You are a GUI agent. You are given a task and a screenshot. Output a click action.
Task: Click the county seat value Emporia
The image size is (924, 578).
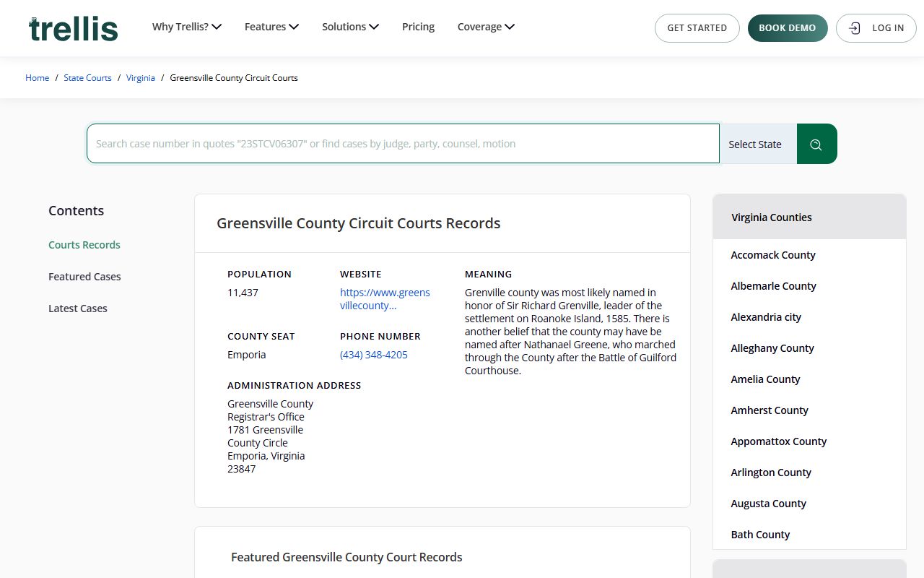pyautogui.click(x=247, y=355)
